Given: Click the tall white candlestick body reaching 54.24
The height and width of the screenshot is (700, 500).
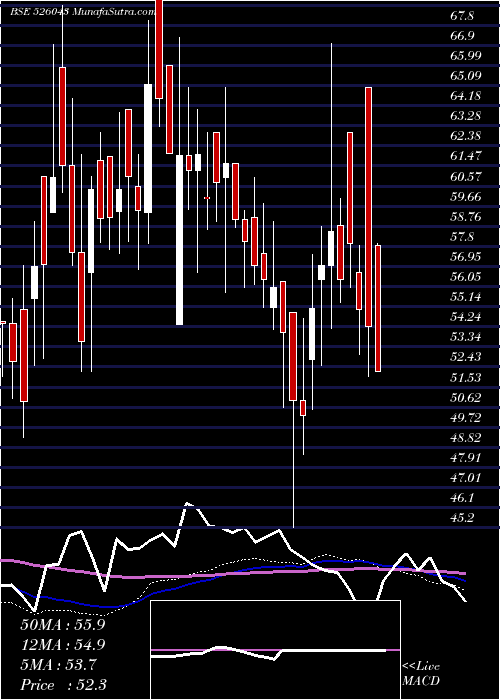Looking at the screenshot, I should click(x=179, y=240).
